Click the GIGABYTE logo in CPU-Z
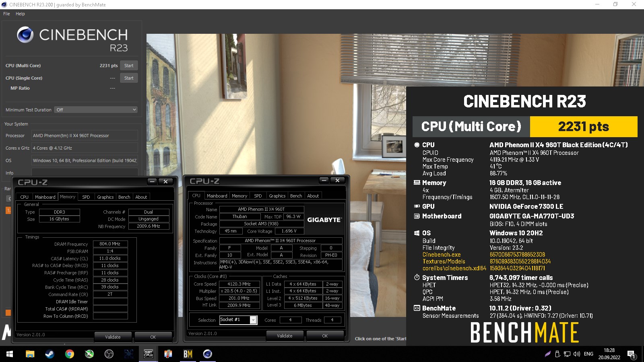Viewport: 644px width, 362px height. (x=324, y=220)
